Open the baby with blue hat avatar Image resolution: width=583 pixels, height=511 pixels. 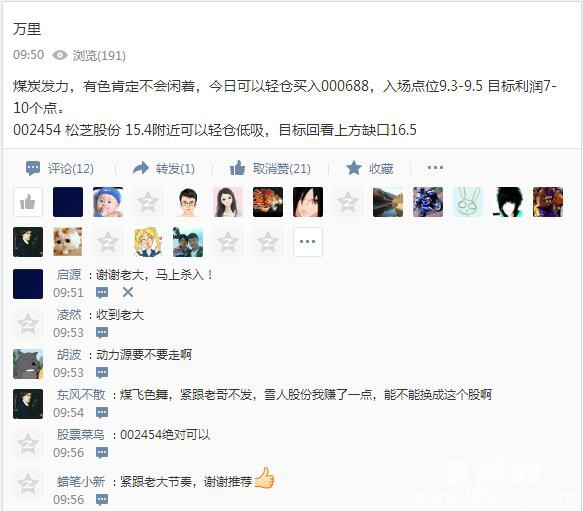(108, 202)
